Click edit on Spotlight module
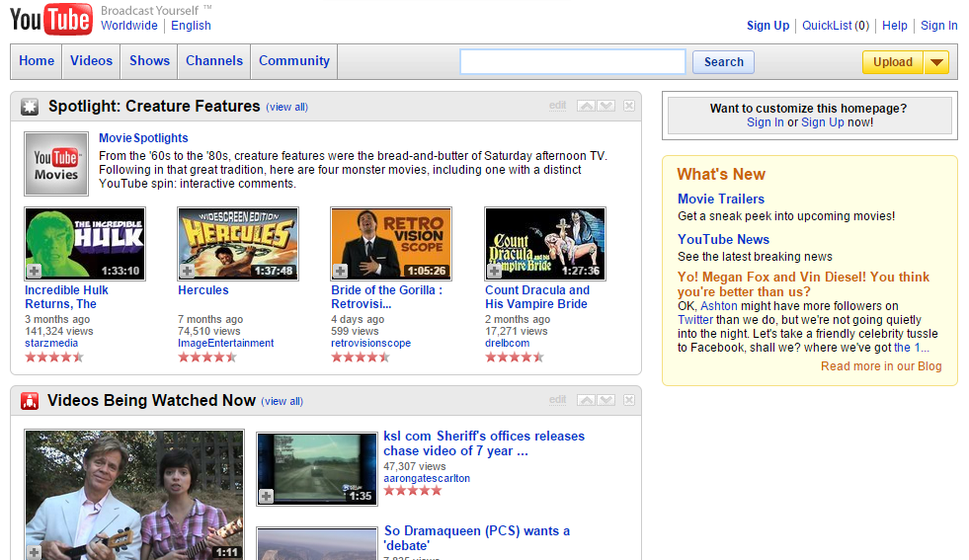The height and width of the screenshot is (560, 969). pos(557,105)
